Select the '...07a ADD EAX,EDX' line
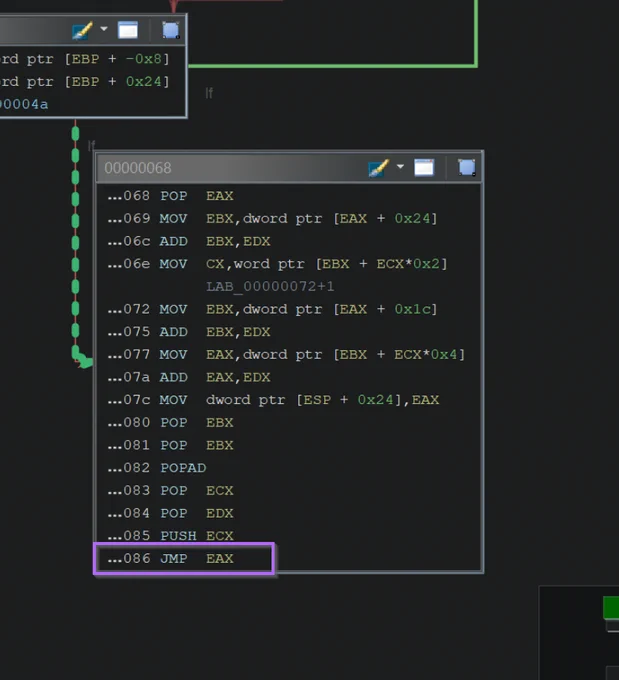 tap(189, 377)
